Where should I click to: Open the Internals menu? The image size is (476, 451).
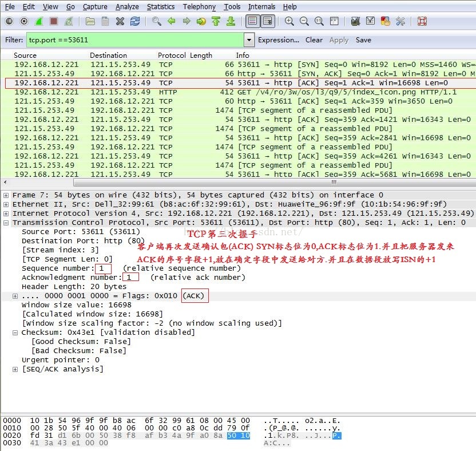(x=261, y=7)
